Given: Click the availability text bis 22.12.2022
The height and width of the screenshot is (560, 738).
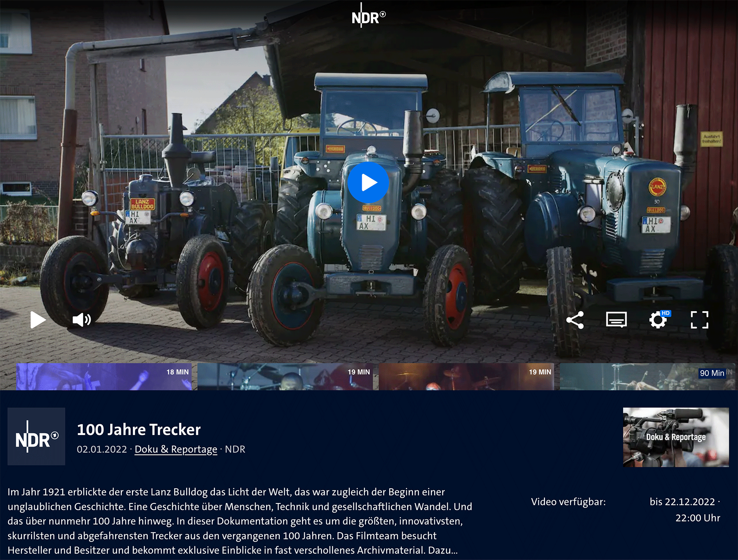Looking at the screenshot, I should (685, 510).
